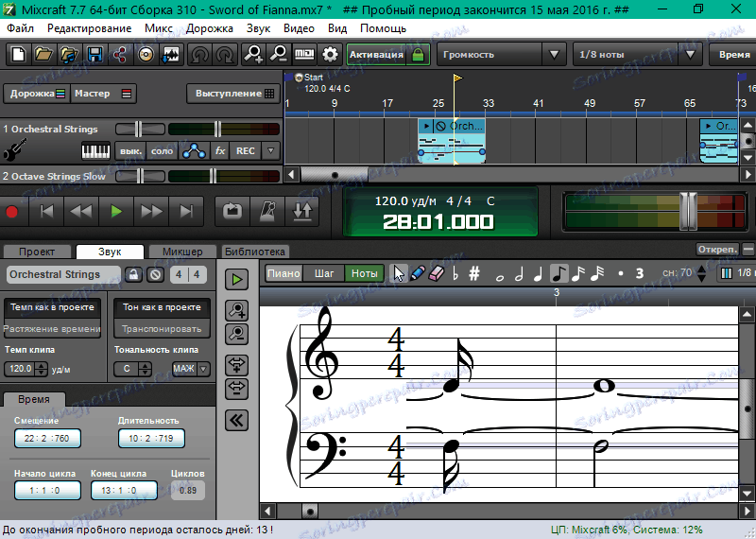The image size is (756, 539).
Task: Open the Громкость dropdown
Action: (x=501, y=55)
